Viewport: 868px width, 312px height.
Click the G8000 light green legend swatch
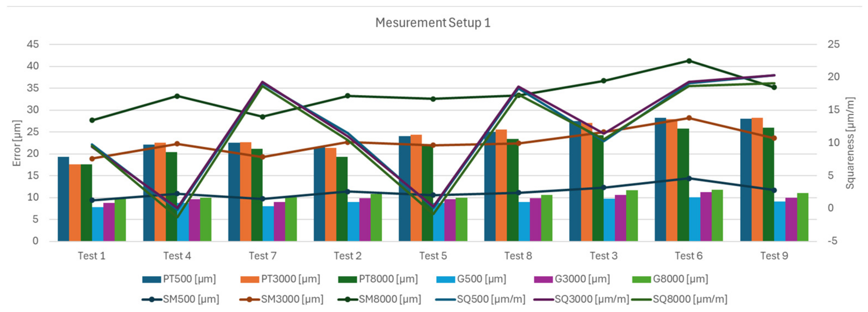(x=641, y=279)
